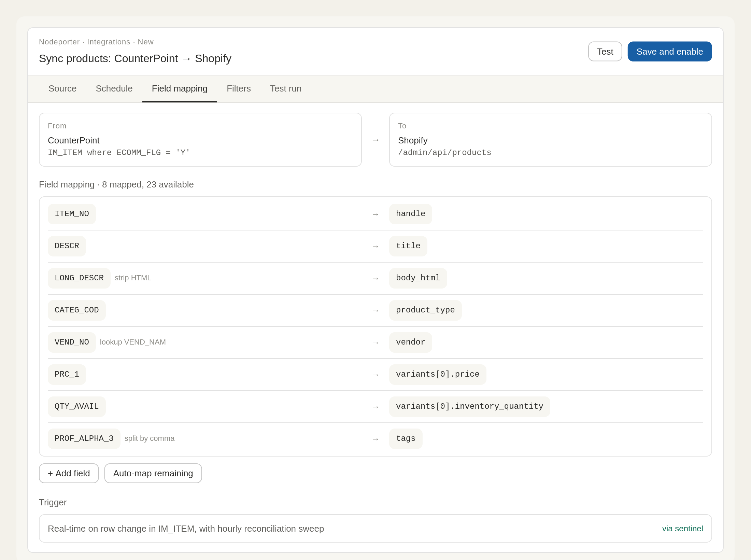Click the via sentinel link

pyautogui.click(x=682, y=529)
